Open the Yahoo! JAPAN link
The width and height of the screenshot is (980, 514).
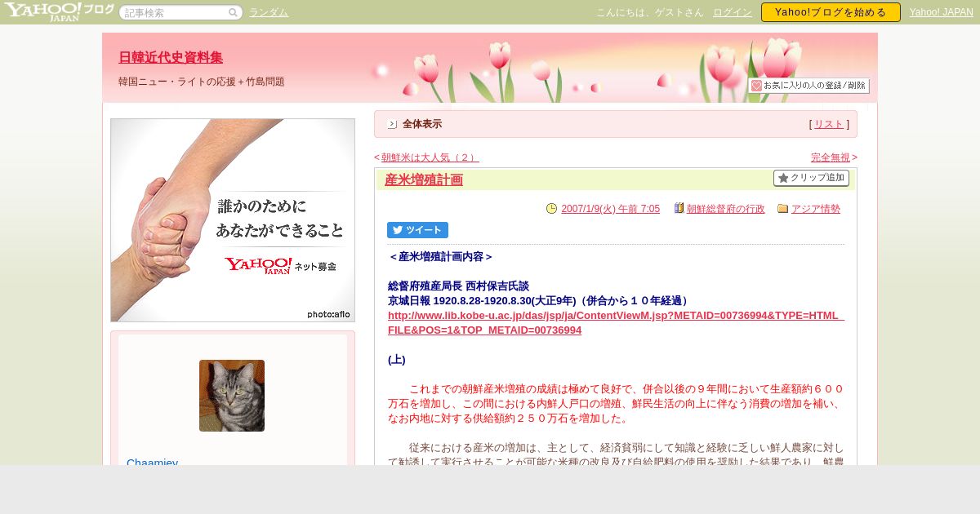pos(941,12)
